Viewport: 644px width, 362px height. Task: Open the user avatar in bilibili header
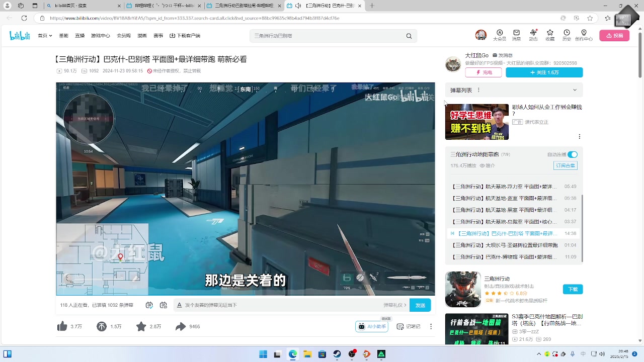click(x=481, y=35)
